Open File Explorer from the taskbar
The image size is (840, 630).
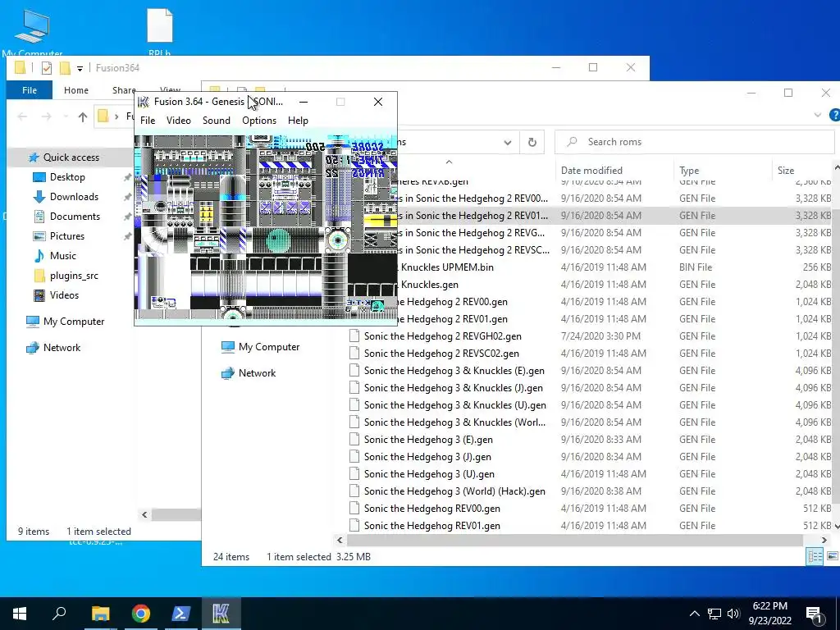(x=100, y=614)
